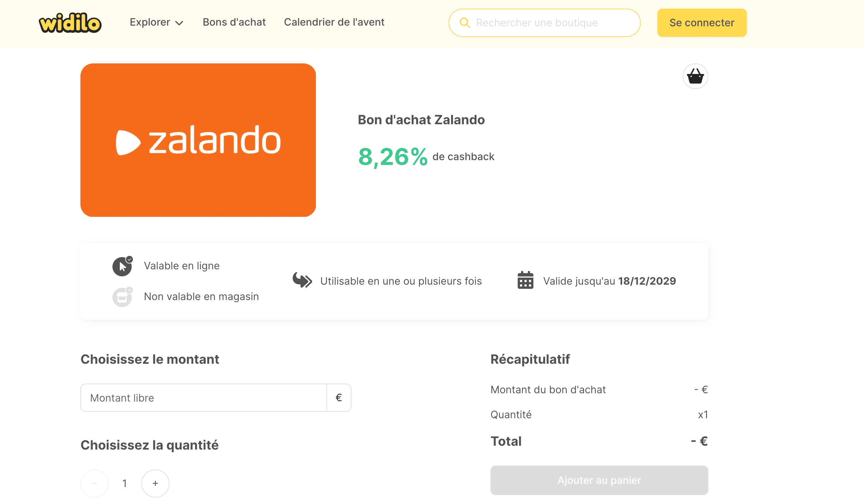The height and width of the screenshot is (504, 864).
Task: Click the search magnifier icon
Action: pyautogui.click(x=464, y=23)
